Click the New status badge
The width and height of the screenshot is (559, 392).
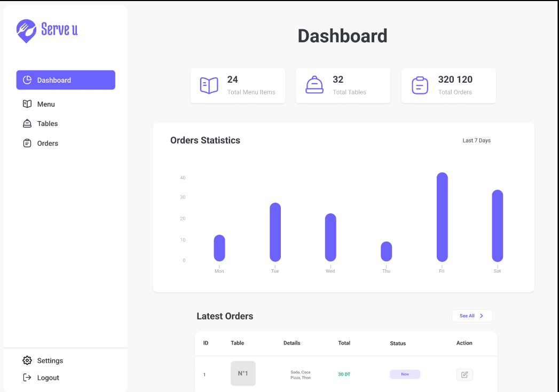click(405, 374)
